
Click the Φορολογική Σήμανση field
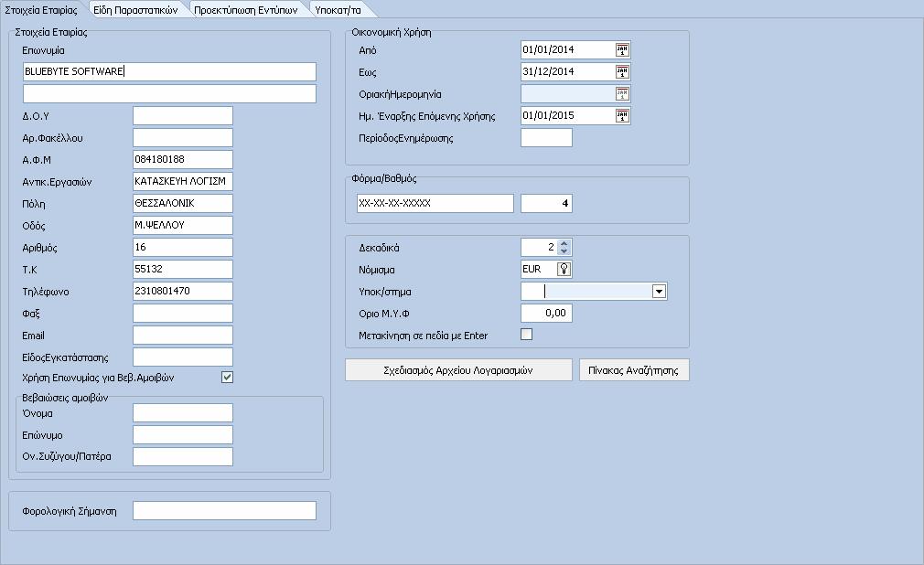pos(224,511)
